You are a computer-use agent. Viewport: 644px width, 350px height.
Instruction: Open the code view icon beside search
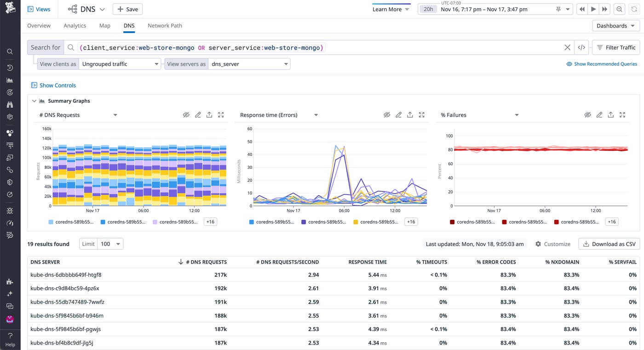point(581,47)
